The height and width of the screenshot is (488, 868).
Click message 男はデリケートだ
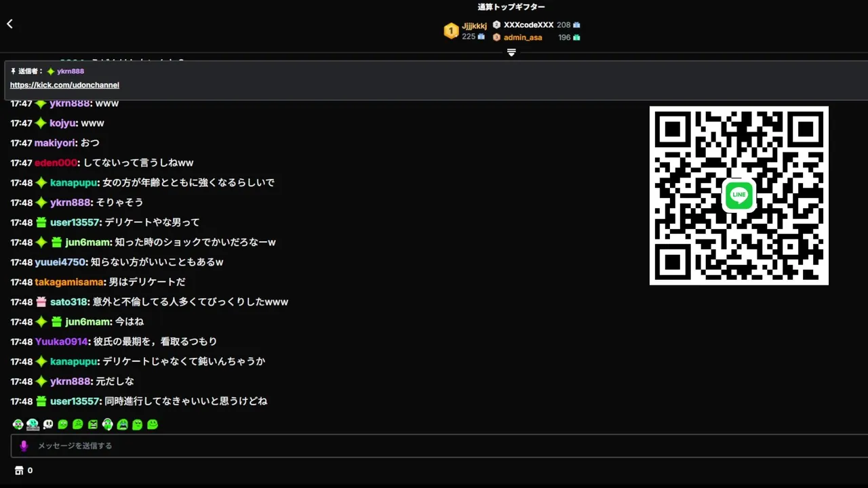(147, 282)
